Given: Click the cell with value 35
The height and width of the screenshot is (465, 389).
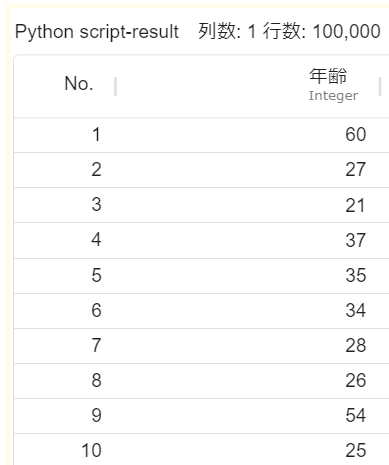Looking at the screenshot, I should pos(356,275).
